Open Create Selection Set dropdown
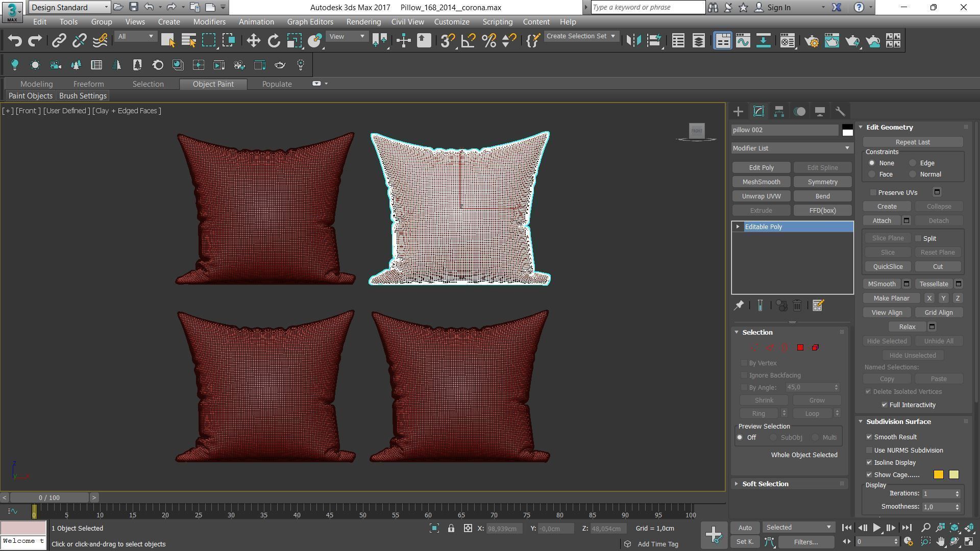This screenshot has height=551, width=980. (581, 36)
